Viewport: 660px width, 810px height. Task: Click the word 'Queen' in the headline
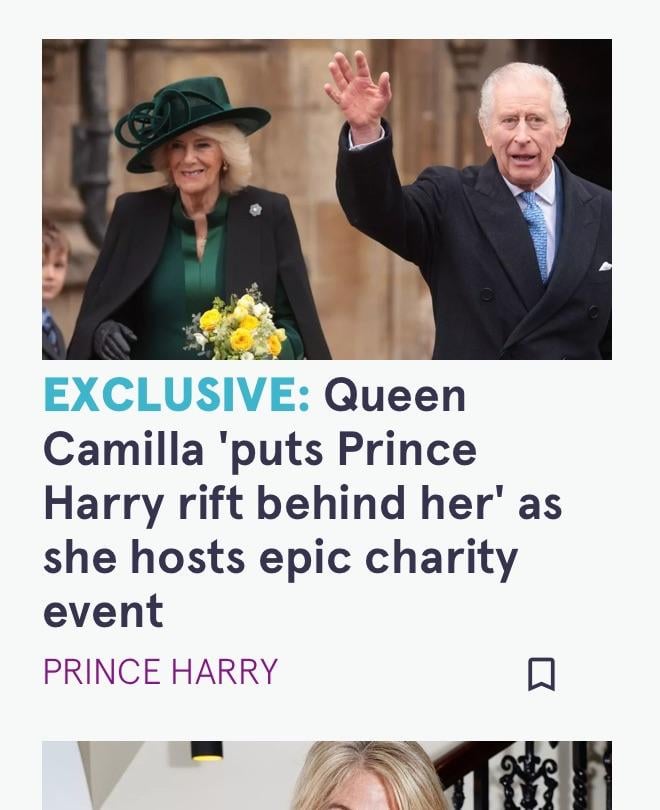tap(395, 395)
